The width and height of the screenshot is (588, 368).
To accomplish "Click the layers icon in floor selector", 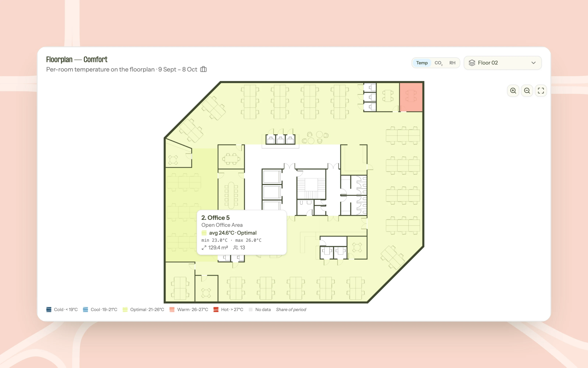I will click(x=472, y=63).
